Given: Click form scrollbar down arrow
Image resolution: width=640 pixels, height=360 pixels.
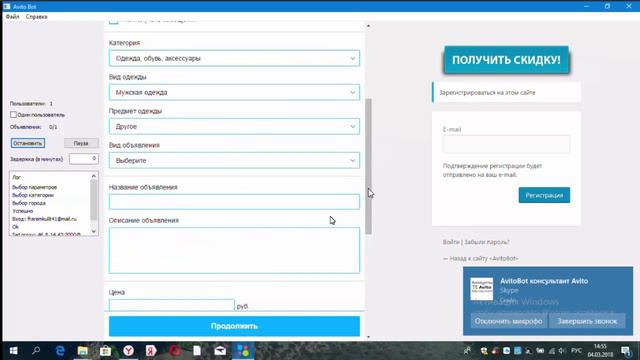Looking at the screenshot, I should click(368, 337).
